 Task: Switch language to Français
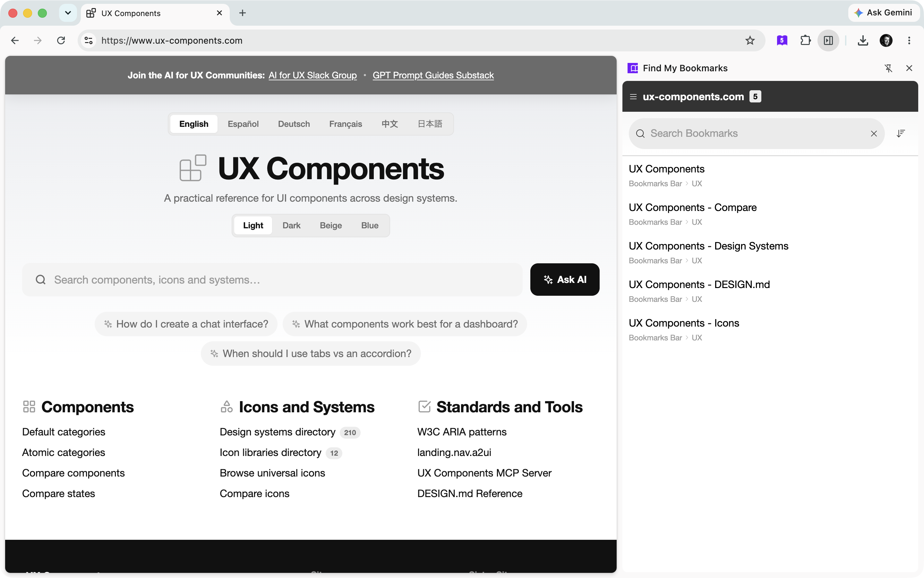click(346, 124)
